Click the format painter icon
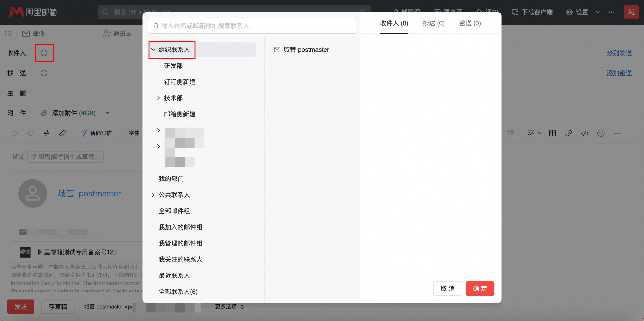Image resolution: width=644 pixels, height=321 pixels. tap(46, 133)
